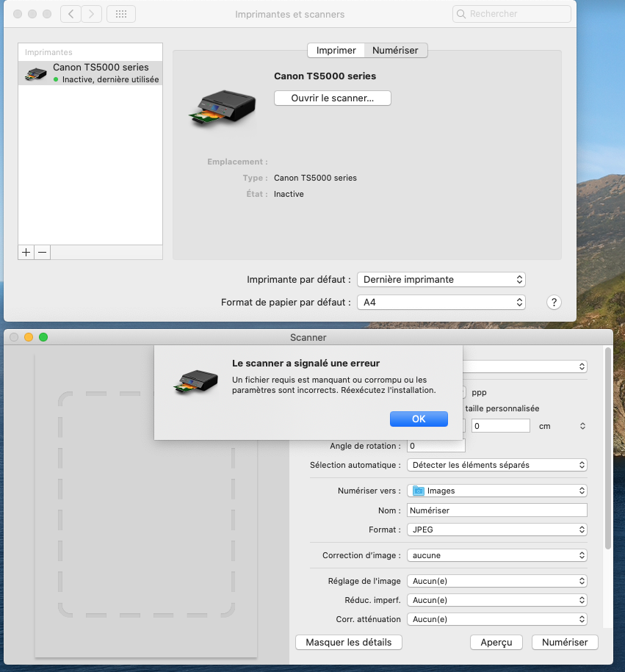Open Imprimante par défaut dropdown
625x672 pixels.
point(441,279)
